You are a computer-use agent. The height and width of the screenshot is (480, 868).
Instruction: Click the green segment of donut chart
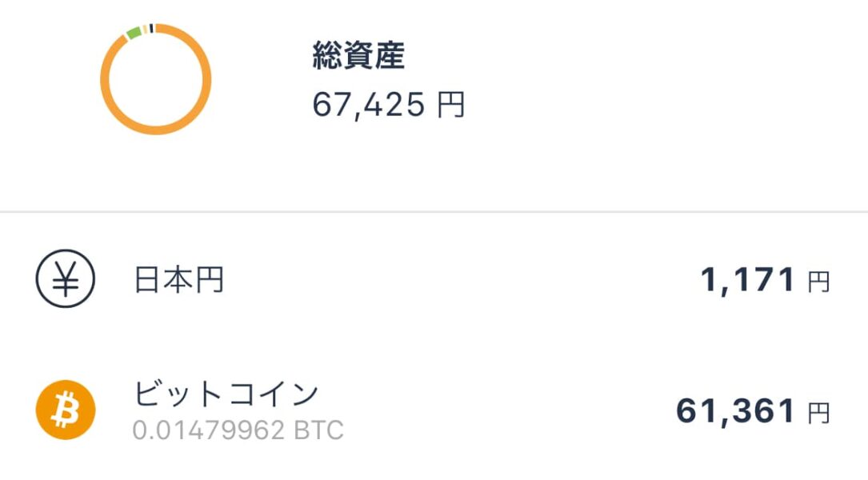click(134, 34)
